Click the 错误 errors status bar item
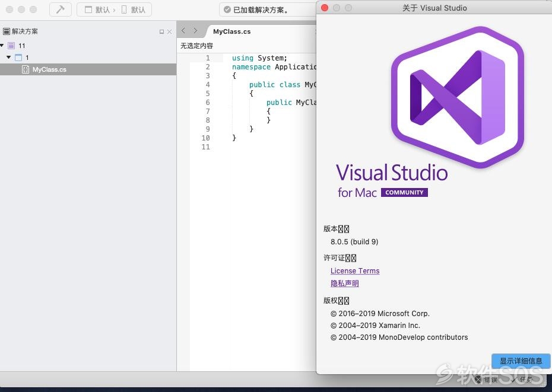 pyautogui.click(x=486, y=380)
